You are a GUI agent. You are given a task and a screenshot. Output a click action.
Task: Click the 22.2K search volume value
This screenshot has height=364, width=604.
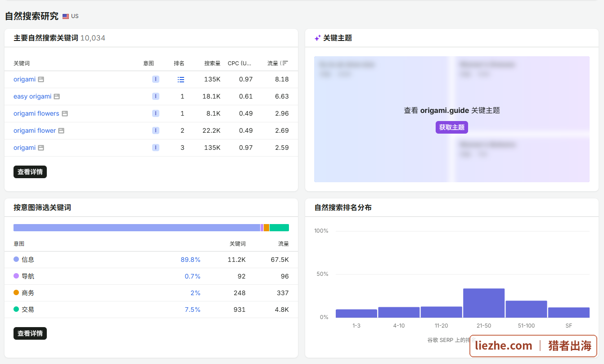coord(212,130)
